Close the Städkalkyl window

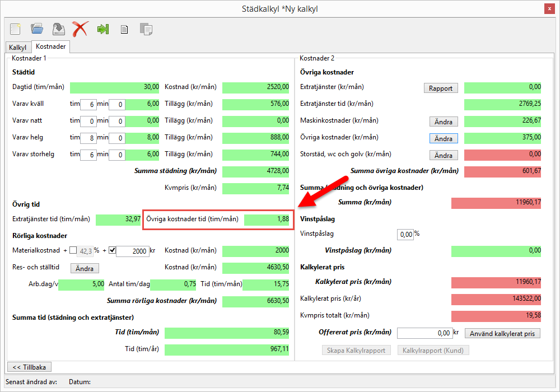tap(549, 8)
